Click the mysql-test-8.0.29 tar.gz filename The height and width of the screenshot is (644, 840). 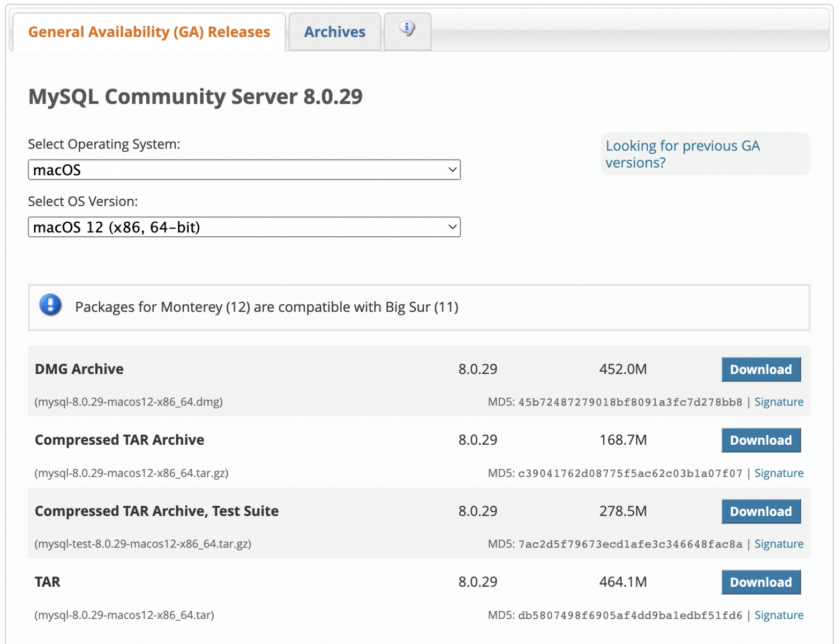point(142,544)
